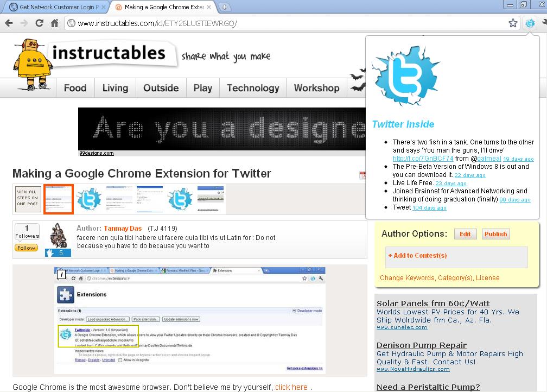
Task: Enable forward navigation arrow
Action: click(x=24, y=23)
